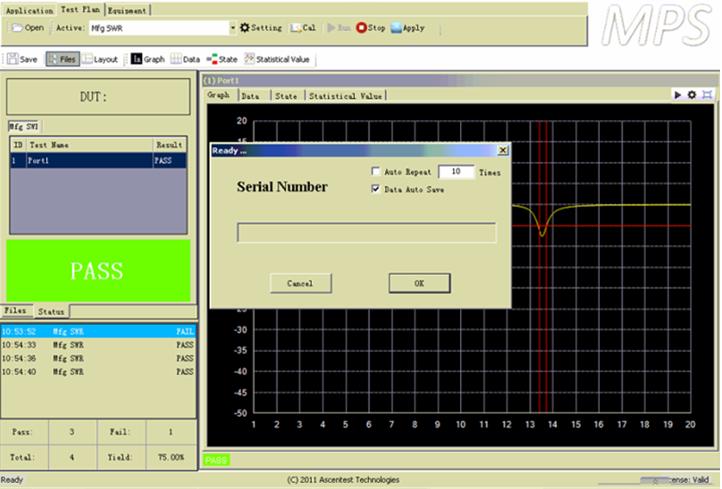Stop the test with the Stop icon

361,28
